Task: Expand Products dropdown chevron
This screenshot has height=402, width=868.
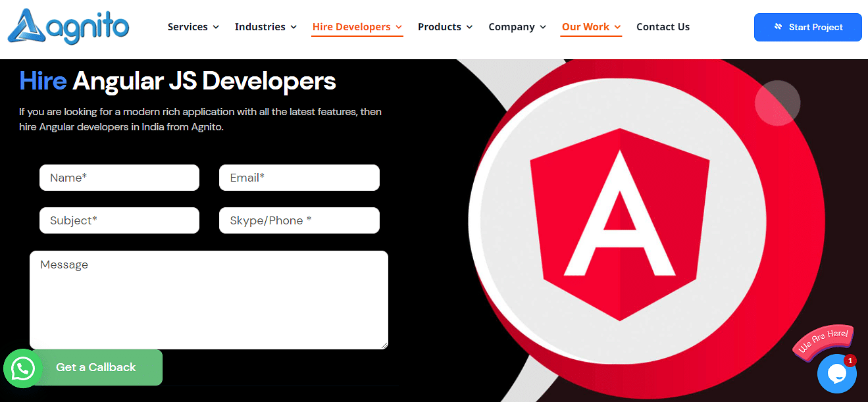Action: click(x=469, y=28)
